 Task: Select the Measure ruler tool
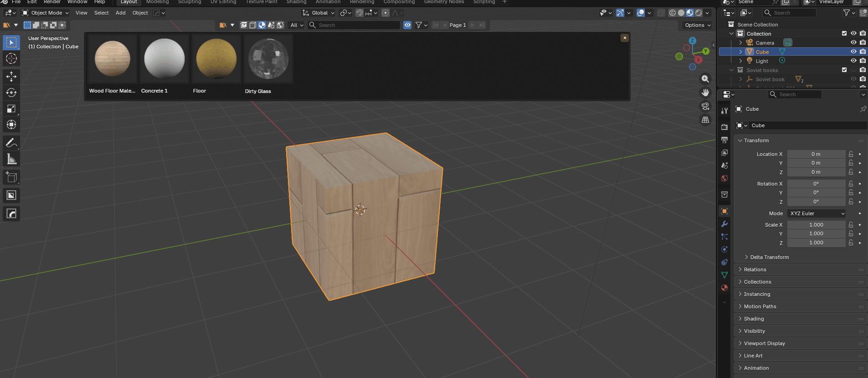point(11,159)
